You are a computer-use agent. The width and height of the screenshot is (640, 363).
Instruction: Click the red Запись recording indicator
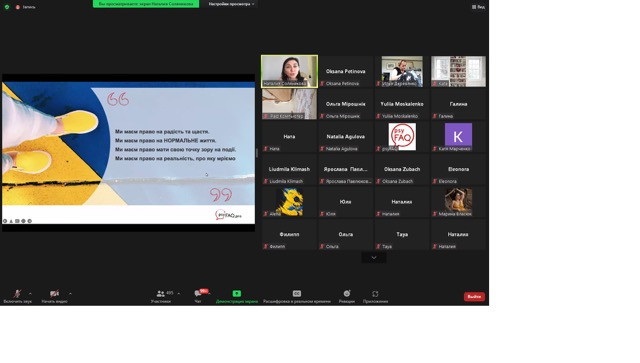point(25,7)
